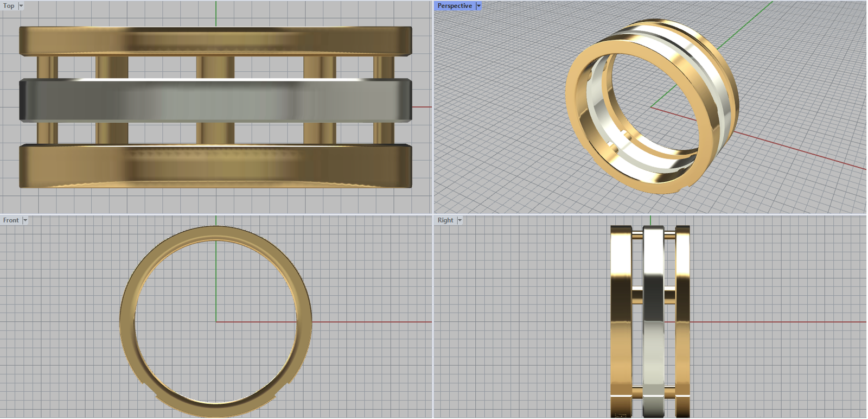
Task: Activate the Perspective viewport title label
Action: coord(455,6)
